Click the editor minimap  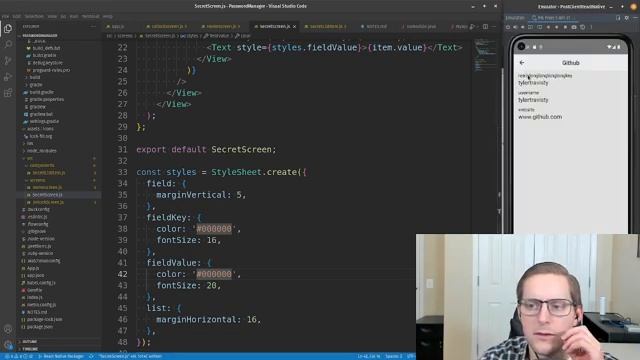tap(484, 55)
